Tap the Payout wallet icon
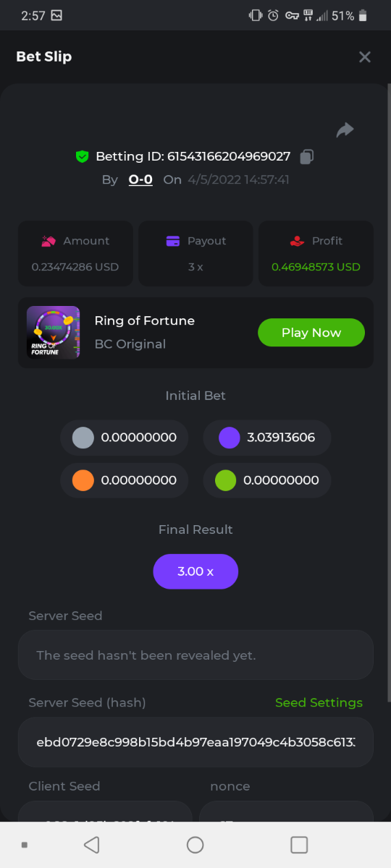 173,241
